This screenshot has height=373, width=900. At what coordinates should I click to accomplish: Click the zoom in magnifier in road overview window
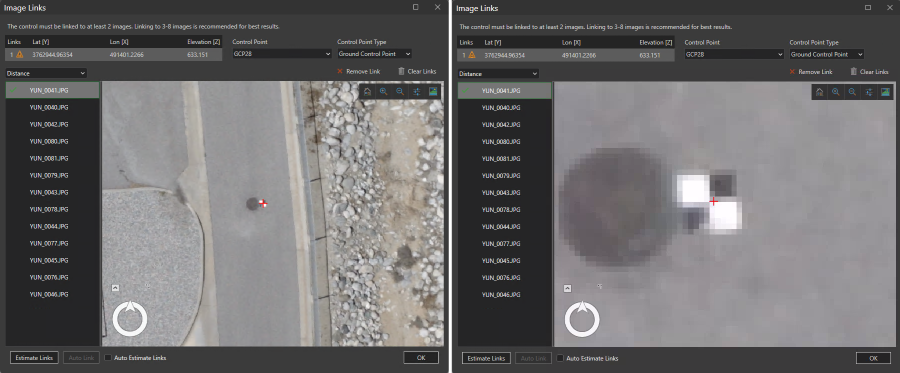[x=383, y=91]
